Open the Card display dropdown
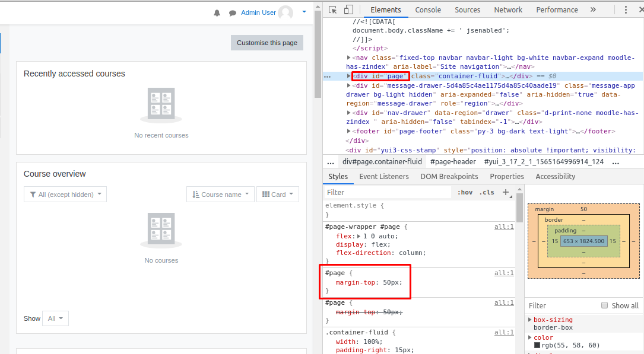 click(x=278, y=194)
